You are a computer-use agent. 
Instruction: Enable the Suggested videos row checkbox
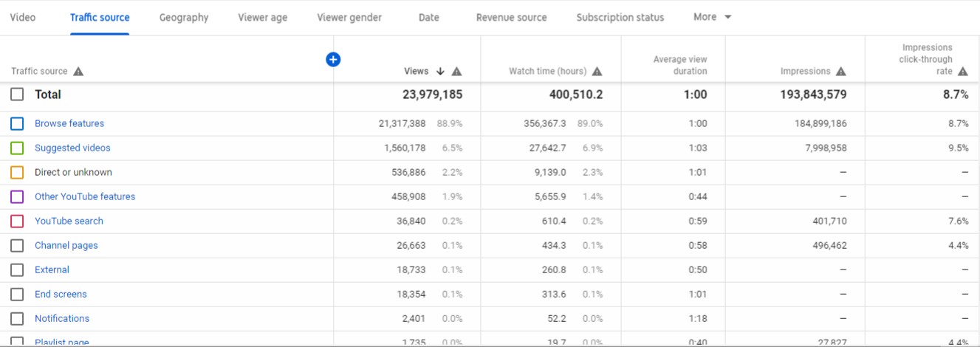tap(17, 148)
